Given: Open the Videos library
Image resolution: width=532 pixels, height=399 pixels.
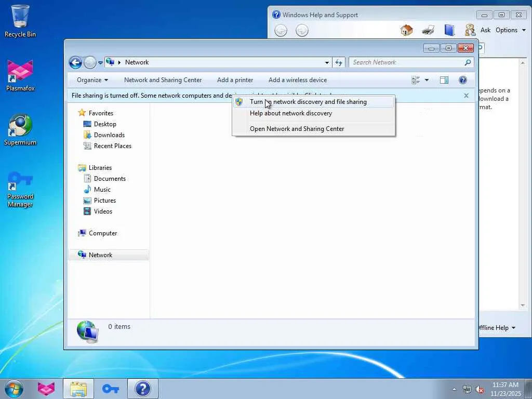Looking at the screenshot, I should (x=103, y=211).
